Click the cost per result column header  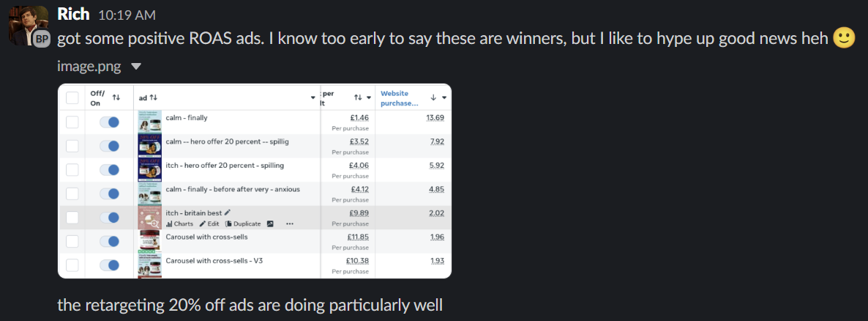[329, 98]
